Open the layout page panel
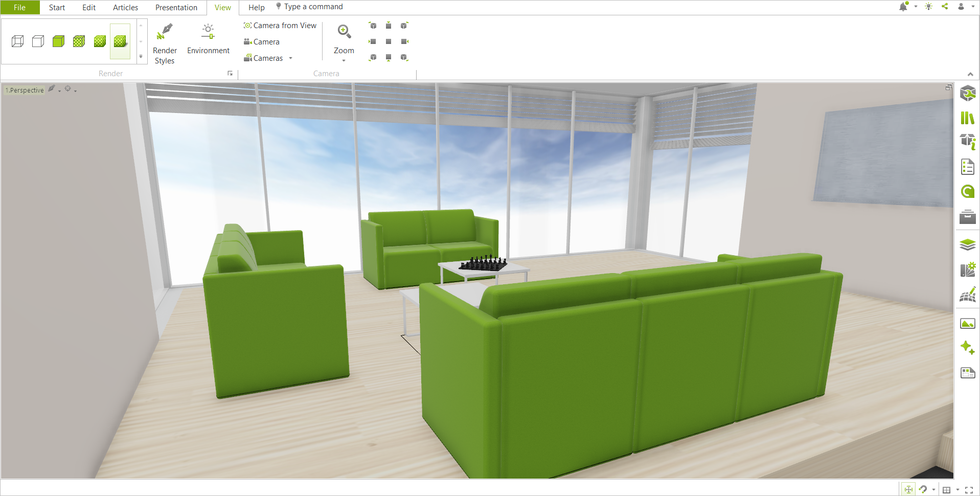The width and height of the screenshot is (980, 496). tap(968, 373)
